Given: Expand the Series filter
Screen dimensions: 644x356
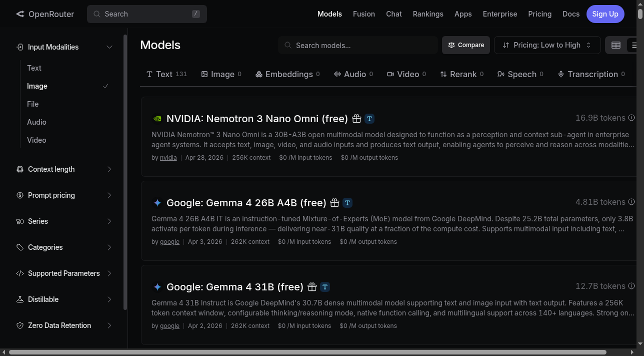Looking at the screenshot, I should (x=64, y=221).
